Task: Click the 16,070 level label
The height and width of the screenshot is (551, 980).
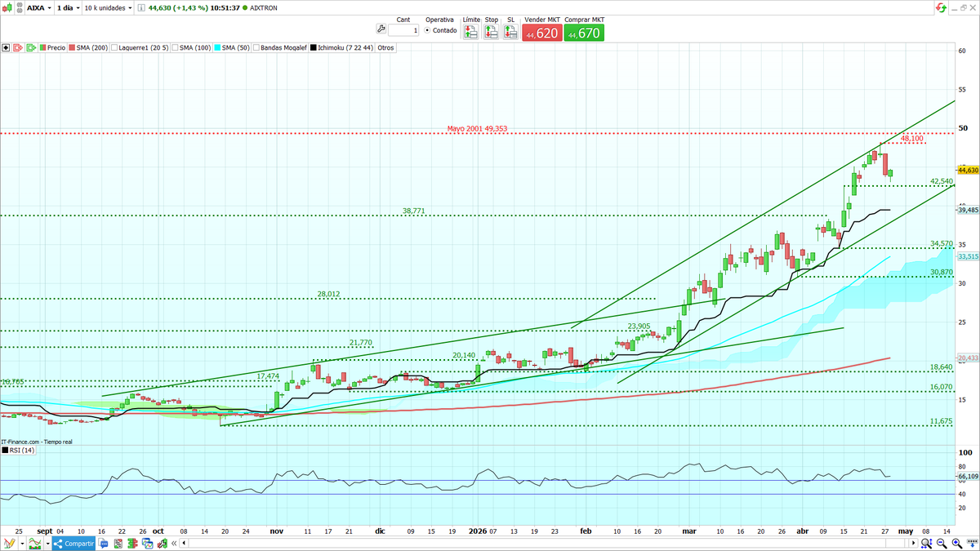Action: pos(942,387)
